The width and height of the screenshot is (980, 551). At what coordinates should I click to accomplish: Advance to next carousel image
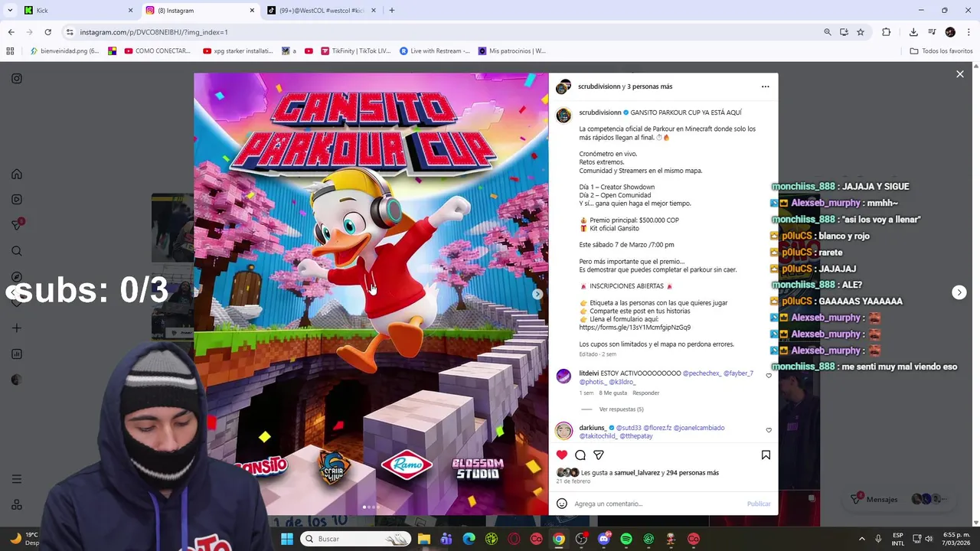coord(537,294)
